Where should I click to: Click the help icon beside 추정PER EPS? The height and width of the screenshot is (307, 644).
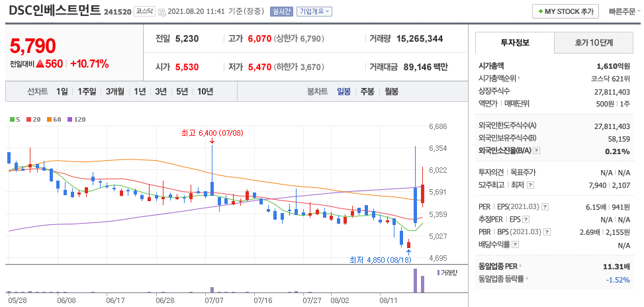coord(526,219)
